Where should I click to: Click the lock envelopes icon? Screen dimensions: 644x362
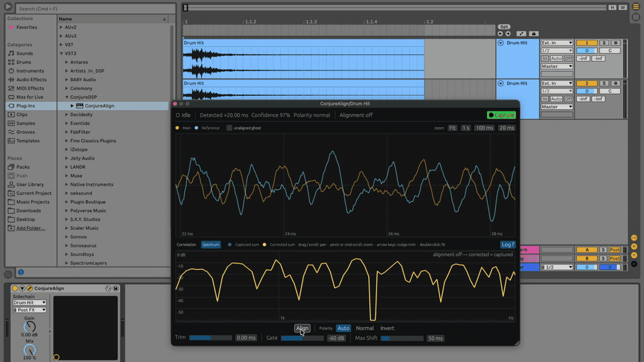[x=533, y=34]
